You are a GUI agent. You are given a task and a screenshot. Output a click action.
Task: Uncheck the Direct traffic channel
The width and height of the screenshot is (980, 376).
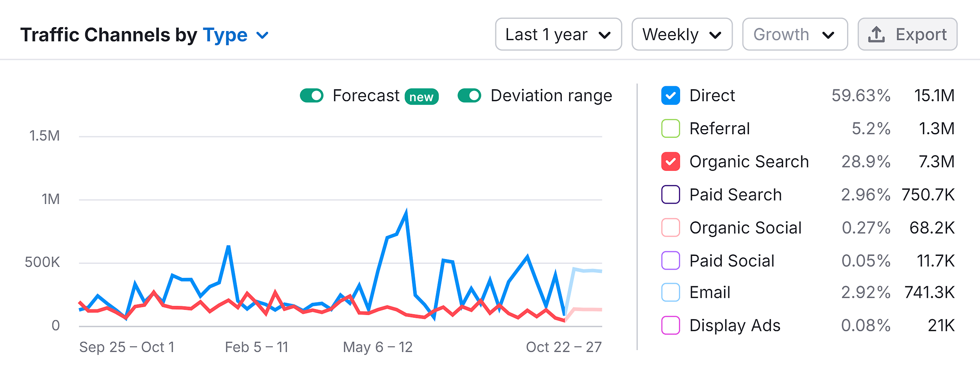pyautogui.click(x=671, y=95)
